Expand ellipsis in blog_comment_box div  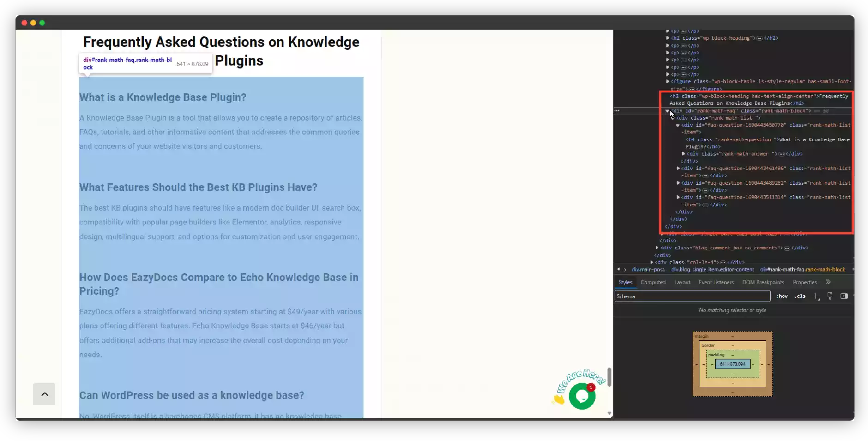coord(787,248)
